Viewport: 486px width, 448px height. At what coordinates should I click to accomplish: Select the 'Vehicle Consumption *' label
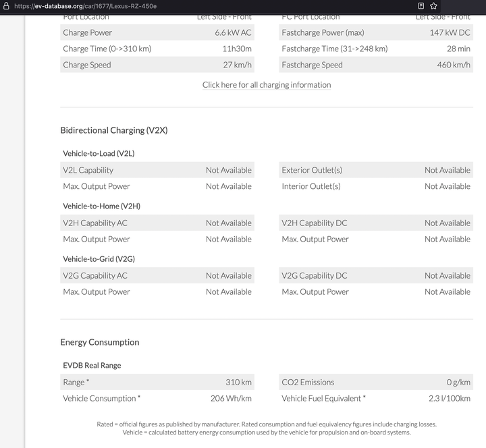(x=102, y=399)
